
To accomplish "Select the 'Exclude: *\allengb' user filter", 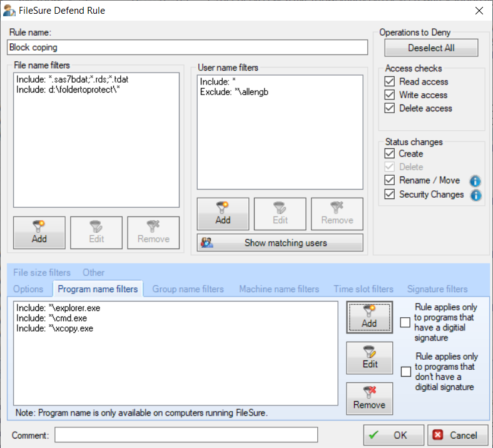I will pos(234,92).
